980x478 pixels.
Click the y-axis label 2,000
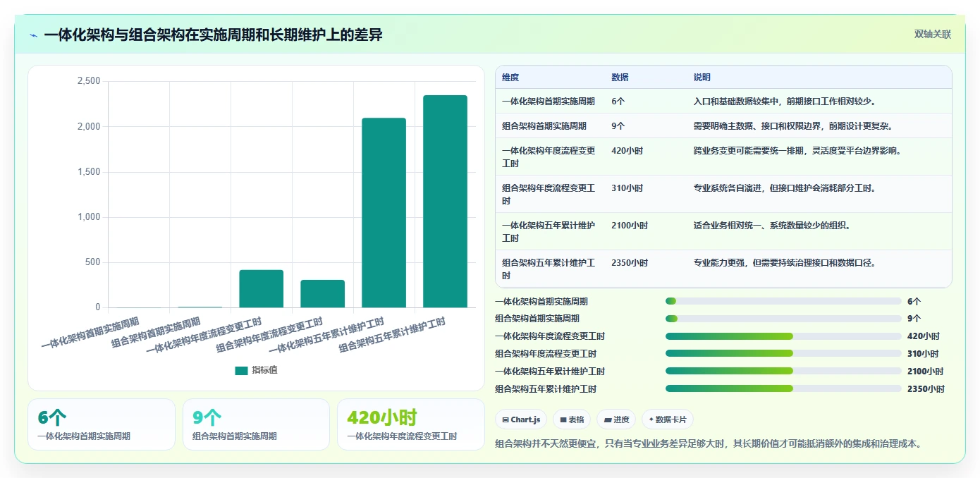(88, 126)
